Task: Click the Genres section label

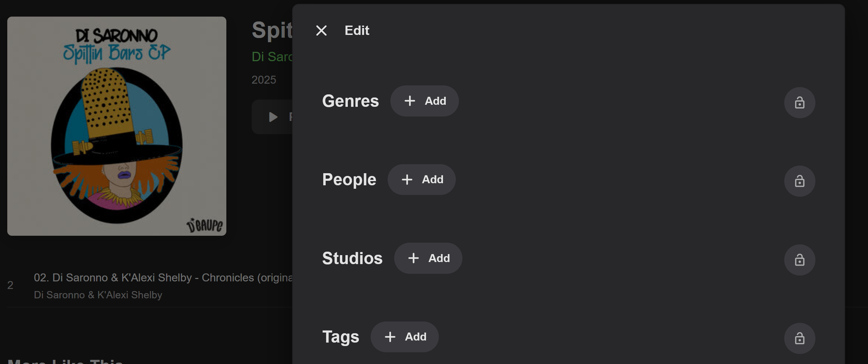Action: 350,101
